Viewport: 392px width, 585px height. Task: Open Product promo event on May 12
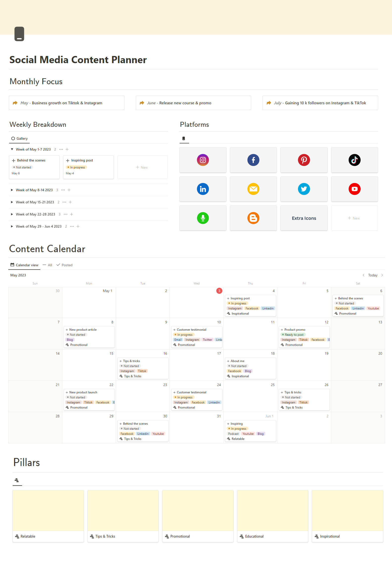(x=304, y=337)
